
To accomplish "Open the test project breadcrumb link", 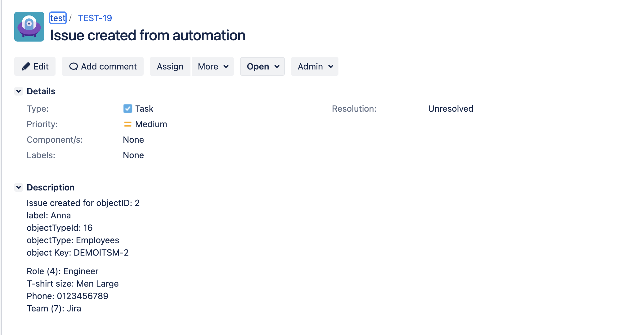I will tap(58, 18).
